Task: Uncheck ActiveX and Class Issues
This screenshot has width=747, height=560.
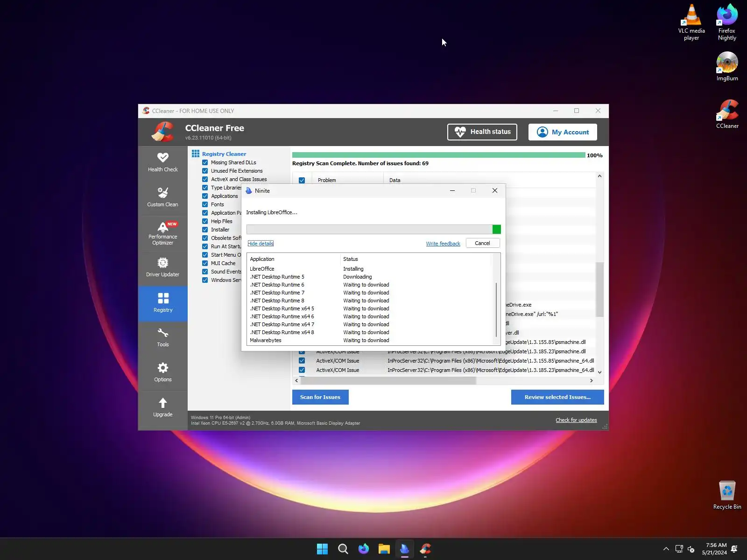Action: click(205, 179)
